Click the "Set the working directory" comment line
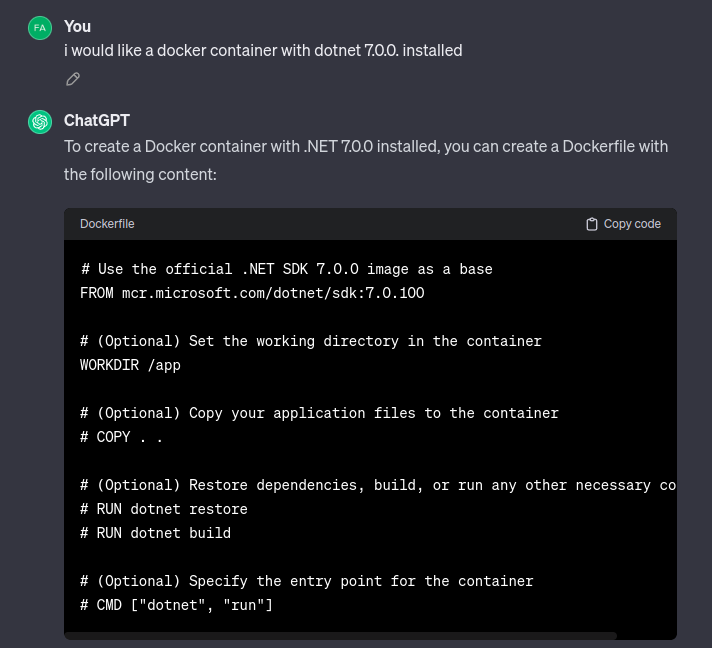The image size is (712, 648). tap(310, 341)
